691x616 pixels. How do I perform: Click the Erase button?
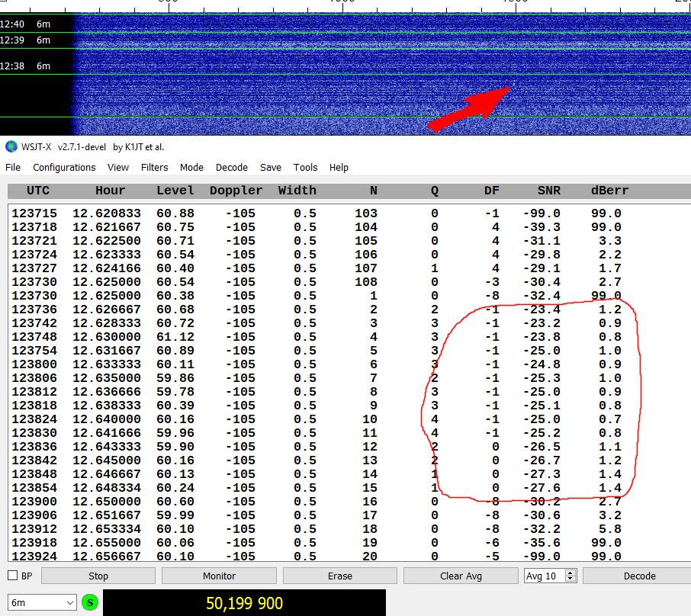click(339, 576)
